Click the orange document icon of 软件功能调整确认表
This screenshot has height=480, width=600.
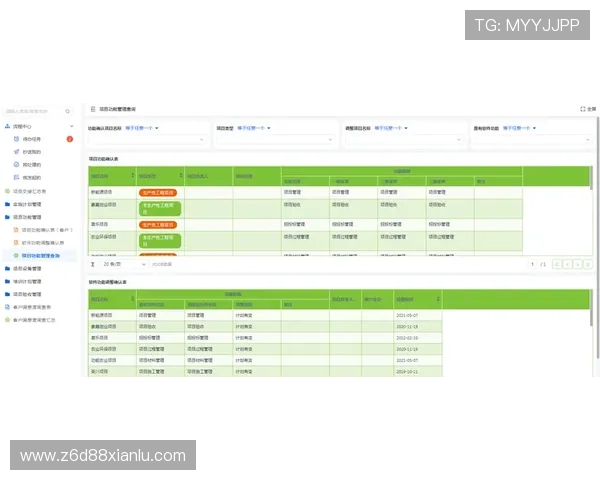[x=16, y=243]
